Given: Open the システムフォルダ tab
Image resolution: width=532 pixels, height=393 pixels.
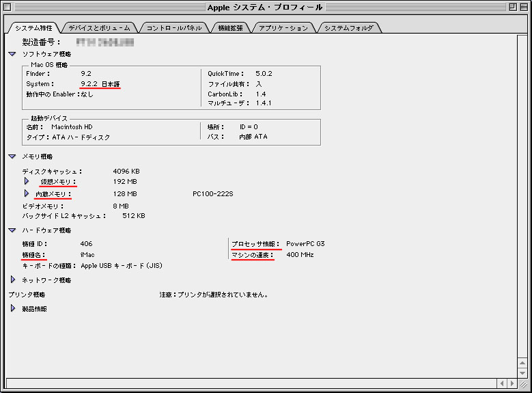Looking at the screenshot, I should 349,28.
